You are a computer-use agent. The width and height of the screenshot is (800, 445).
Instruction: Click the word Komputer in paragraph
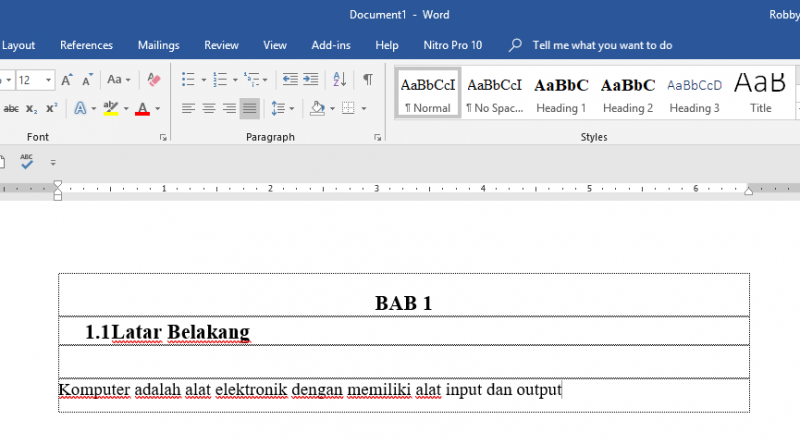pyautogui.click(x=94, y=390)
